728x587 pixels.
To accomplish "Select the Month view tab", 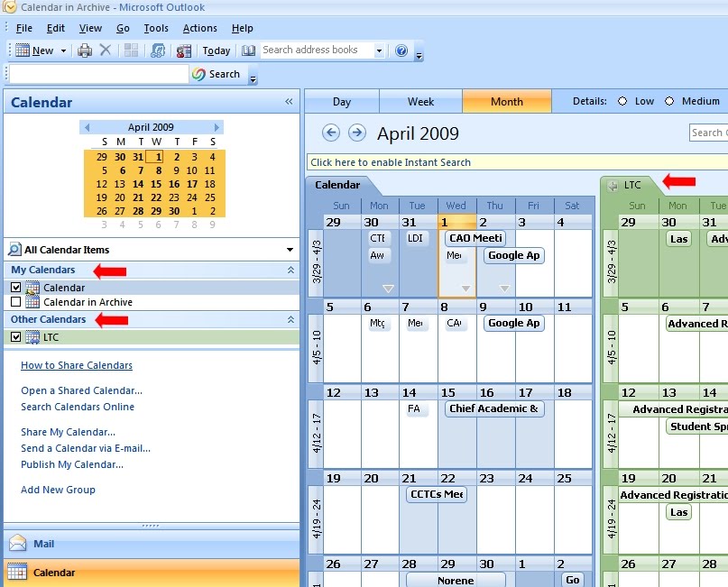I will pos(507,102).
